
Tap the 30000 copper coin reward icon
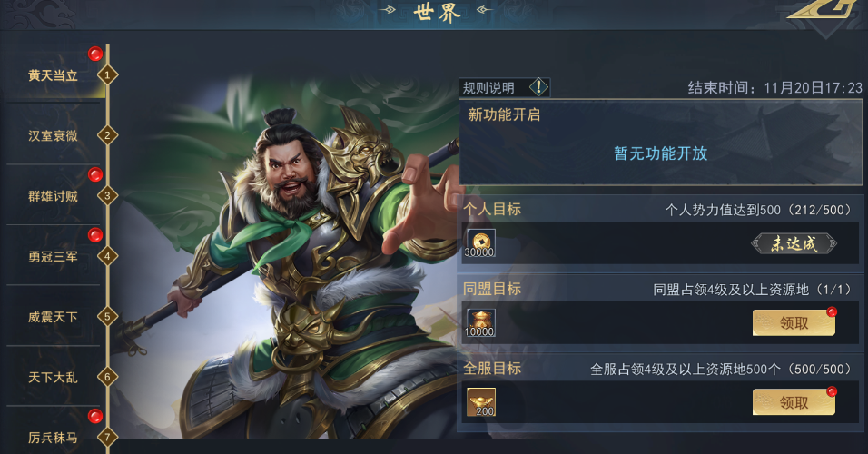[x=479, y=243]
